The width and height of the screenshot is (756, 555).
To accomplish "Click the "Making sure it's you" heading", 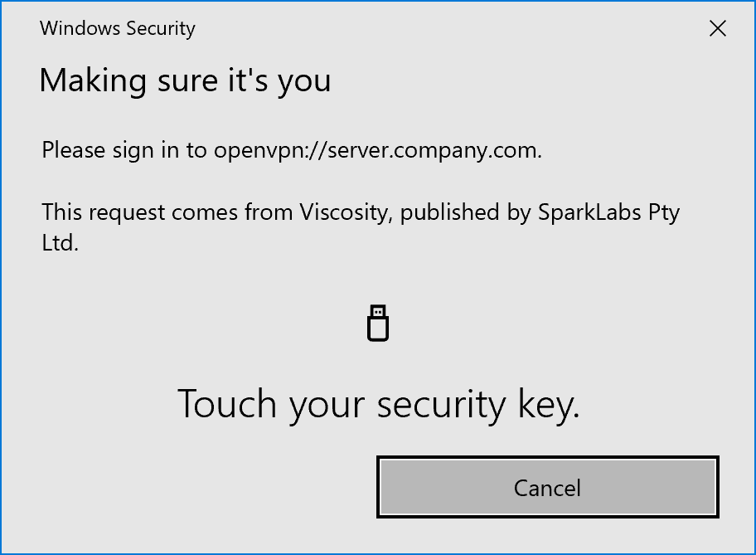I will 185,80.
